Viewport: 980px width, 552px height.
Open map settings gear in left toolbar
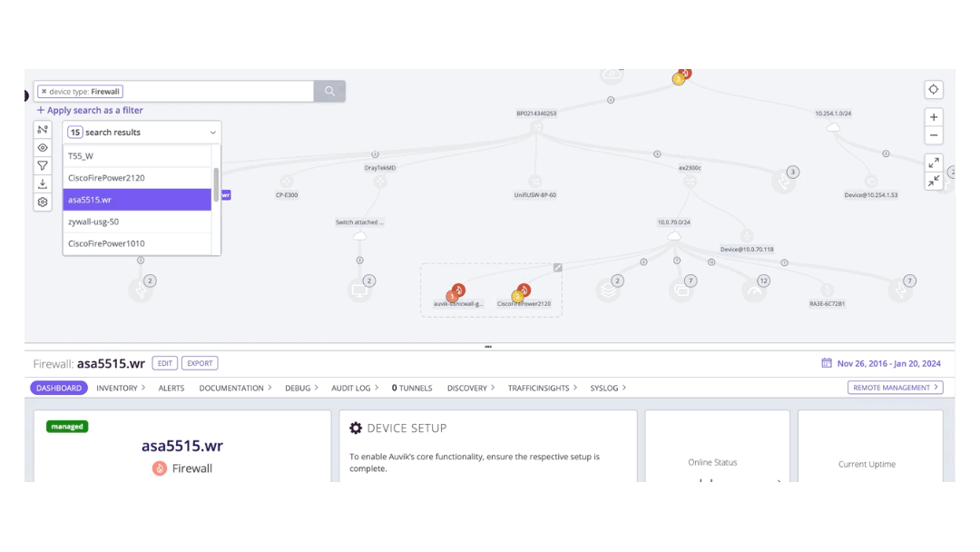[x=43, y=202]
